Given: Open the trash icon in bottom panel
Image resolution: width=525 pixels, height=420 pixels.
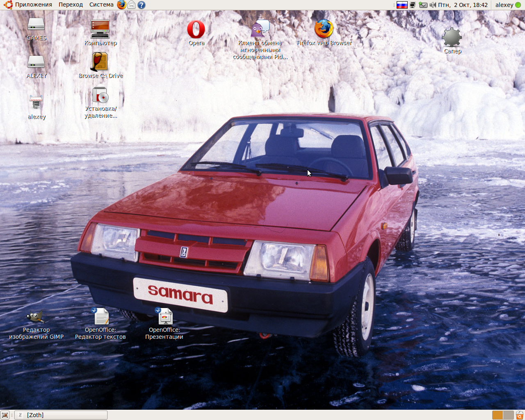Looking at the screenshot, I should click(x=519, y=415).
